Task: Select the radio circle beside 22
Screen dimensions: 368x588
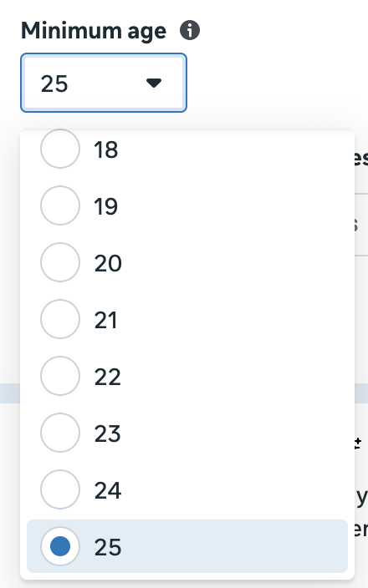Action: (x=60, y=376)
